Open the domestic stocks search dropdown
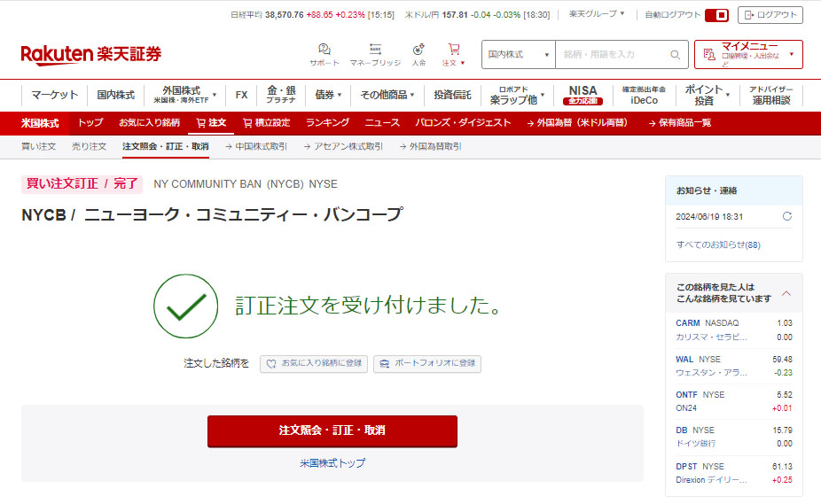The width and height of the screenshot is (821, 504). [518, 55]
